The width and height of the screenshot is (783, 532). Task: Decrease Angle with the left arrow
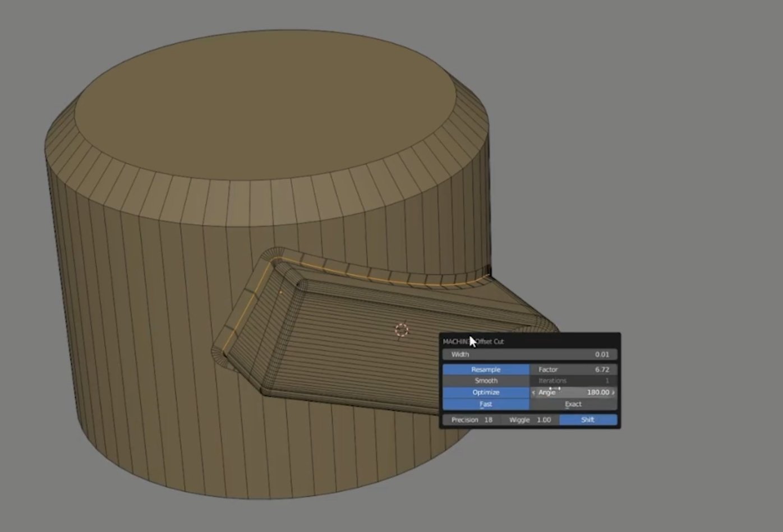(533, 392)
